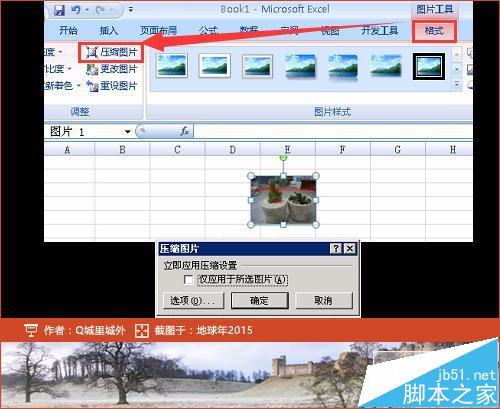Select the fifth reflected picture style
Image resolution: width=500 pixels, height=409 pixels.
click(343, 67)
